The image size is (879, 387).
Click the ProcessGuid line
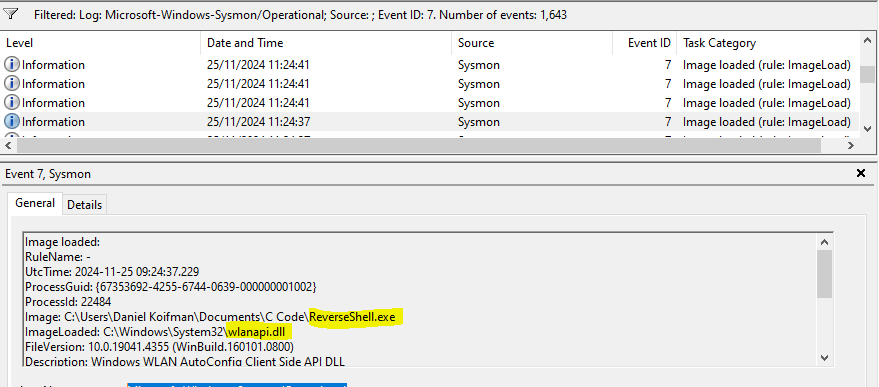pos(171,287)
